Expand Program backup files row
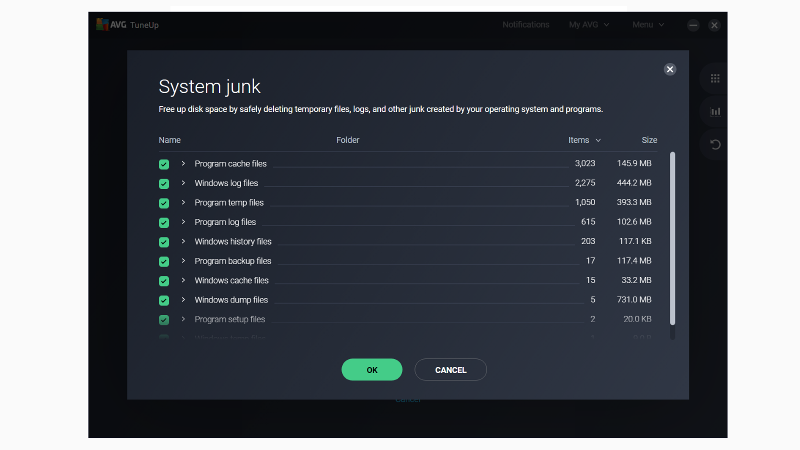The image size is (800, 450). pyautogui.click(x=183, y=261)
